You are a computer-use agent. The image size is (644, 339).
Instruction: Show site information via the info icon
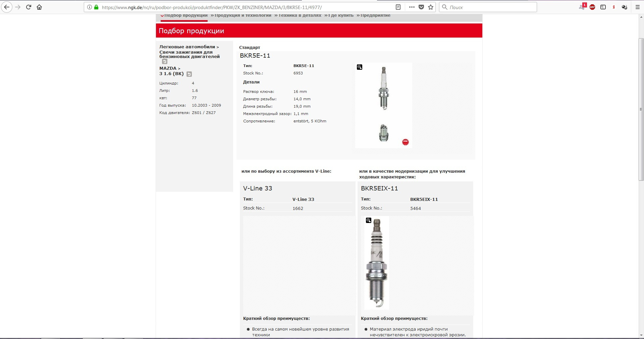click(90, 7)
